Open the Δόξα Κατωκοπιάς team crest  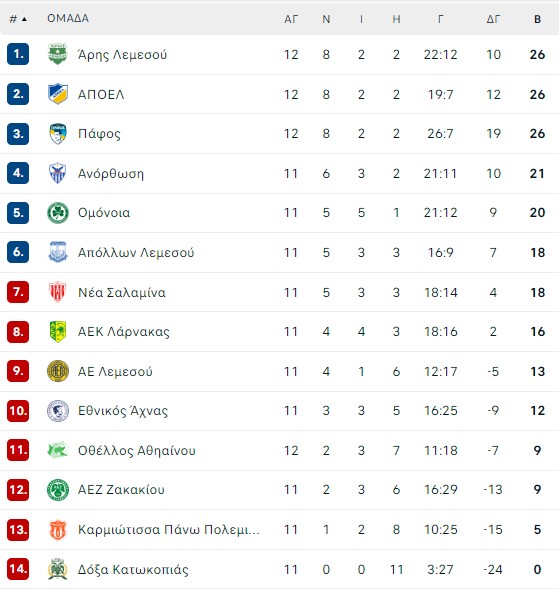(x=57, y=569)
